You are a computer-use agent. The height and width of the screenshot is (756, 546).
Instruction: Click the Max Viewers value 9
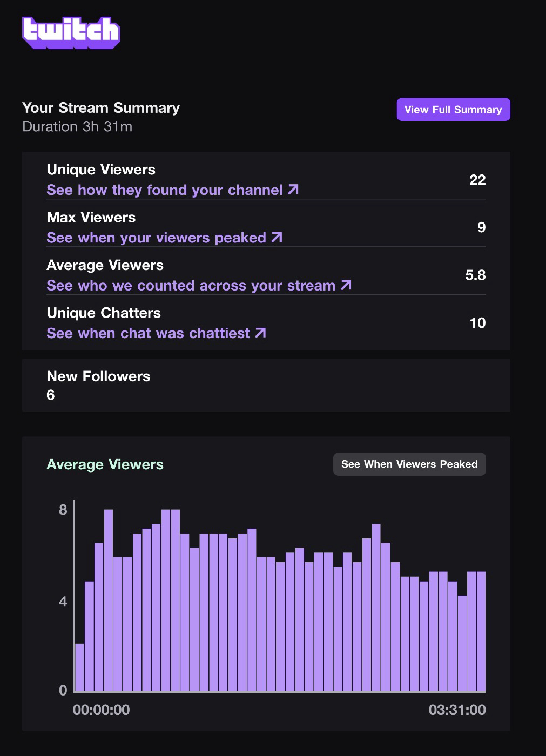[x=481, y=227]
